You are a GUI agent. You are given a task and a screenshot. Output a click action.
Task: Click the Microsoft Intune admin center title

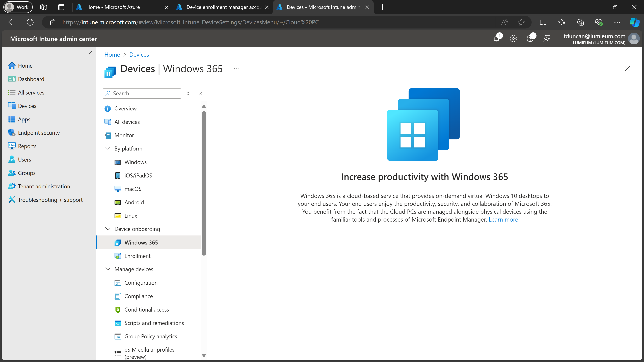[x=53, y=39]
